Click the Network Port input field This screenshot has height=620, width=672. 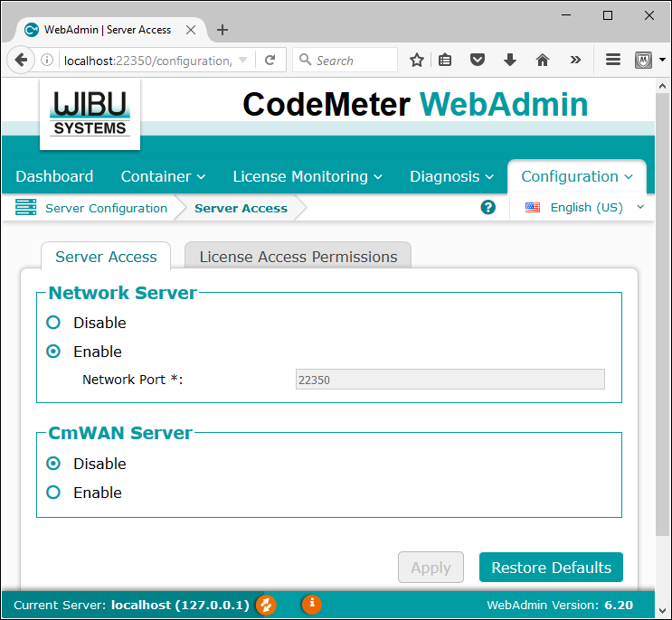(x=450, y=380)
